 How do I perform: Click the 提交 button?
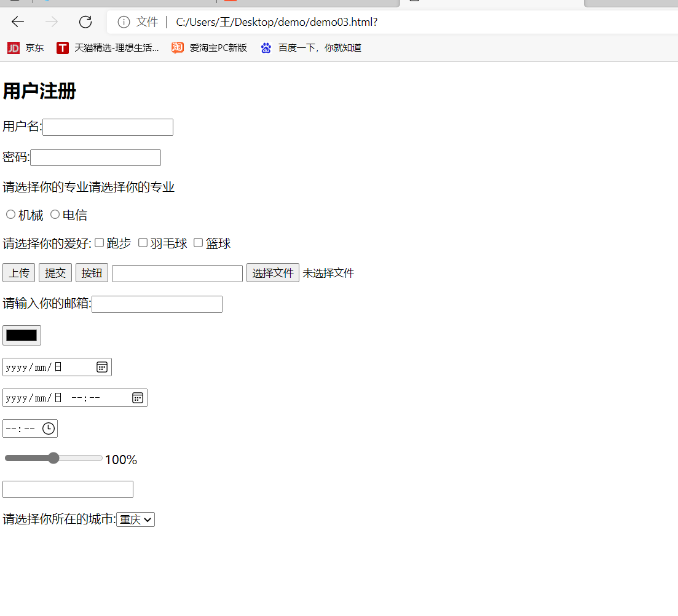(x=55, y=273)
